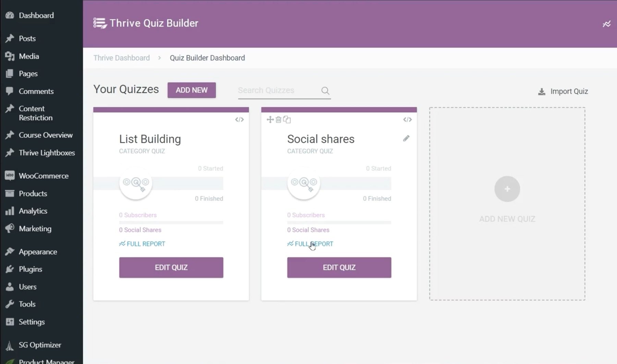Rename Social shares using the pencil icon
Screen dimensions: 617x364
tap(406, 138)
